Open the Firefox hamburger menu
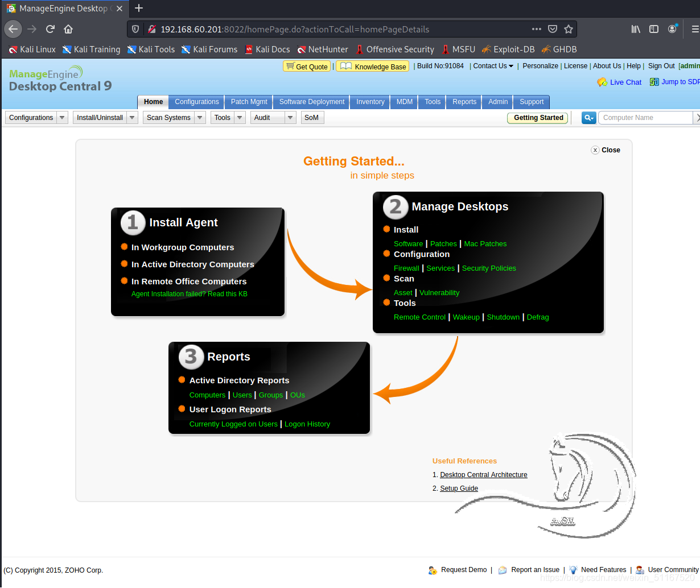Viewport: 700px width, 588px height. [695, 29]
